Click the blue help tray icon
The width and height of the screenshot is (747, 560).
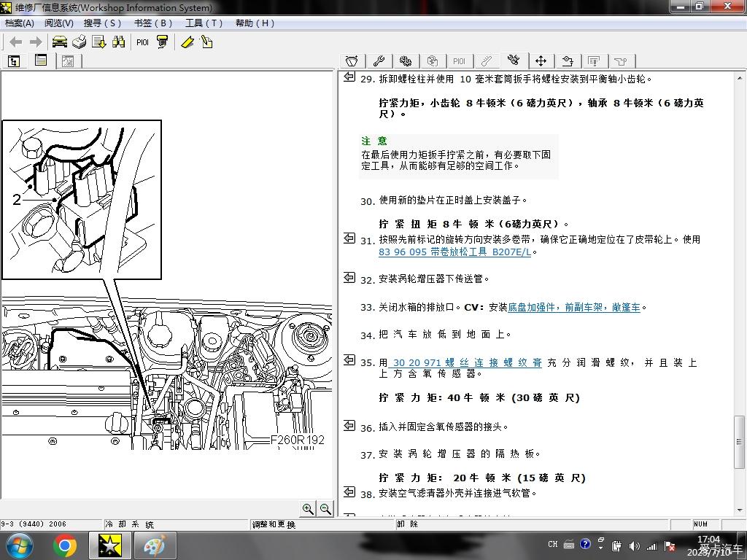pyautogui.click(x=585, y=544)
